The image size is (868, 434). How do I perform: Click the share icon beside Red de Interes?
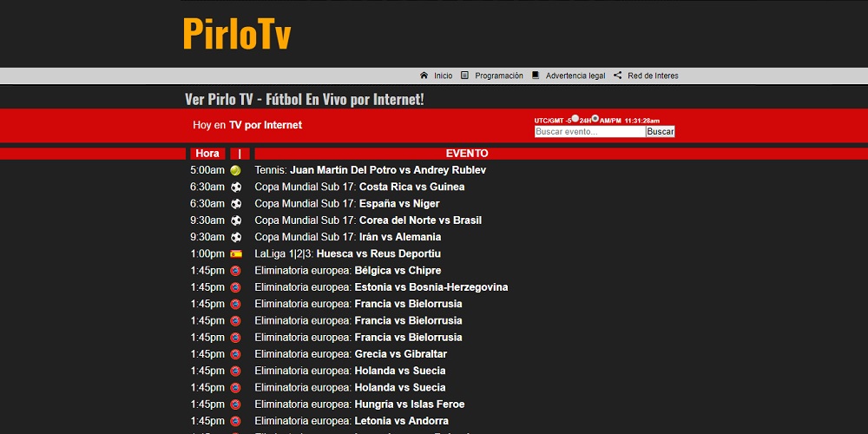pos(618,76)
